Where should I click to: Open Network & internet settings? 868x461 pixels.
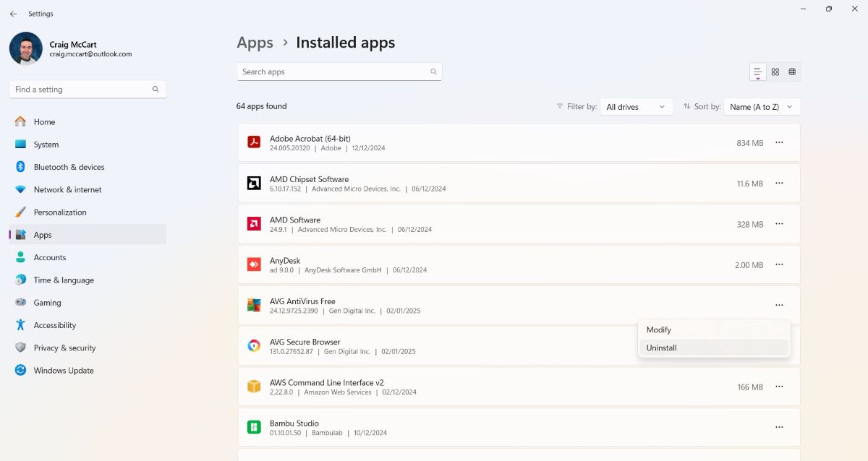point(88,189)
